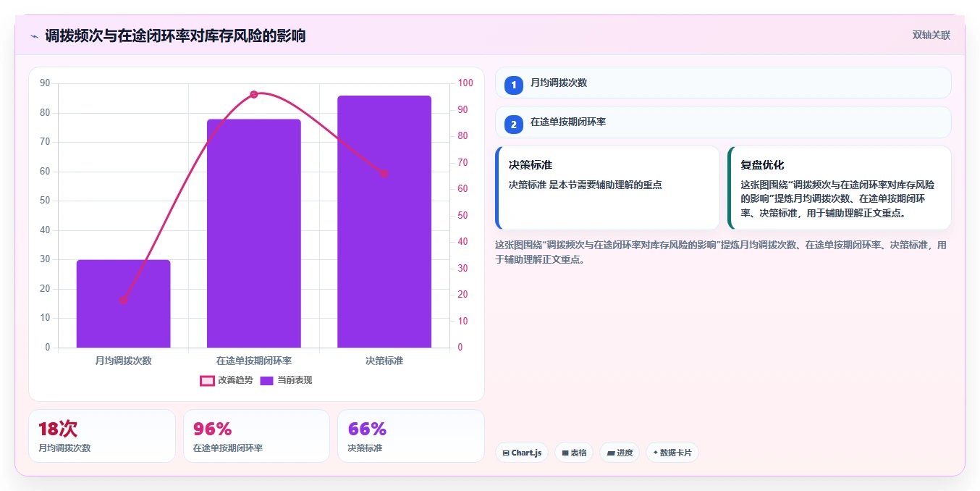Click the number 1 badge for 月均调拨次数
The image size is (980, 491).
pyautogui.click(x=514, y=85)
